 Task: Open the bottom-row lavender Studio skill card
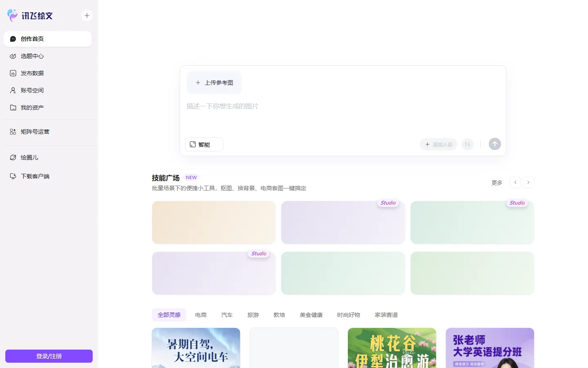[214, 273]
